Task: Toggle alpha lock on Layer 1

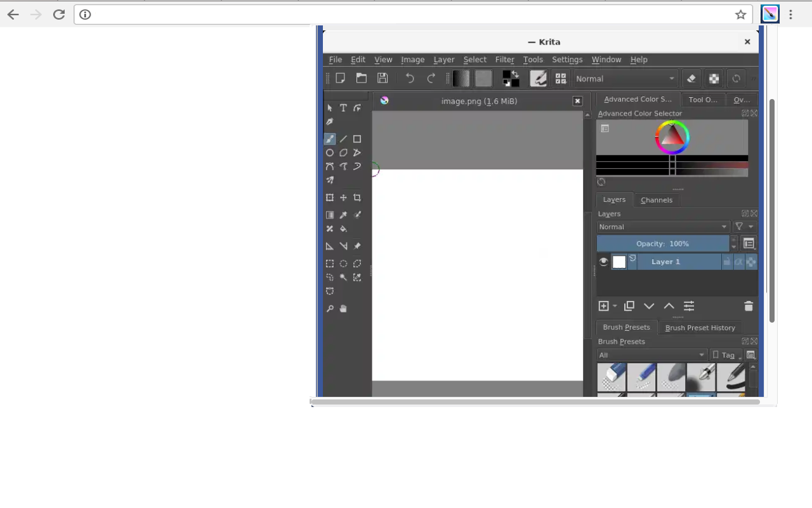Action: click(738, 262)
